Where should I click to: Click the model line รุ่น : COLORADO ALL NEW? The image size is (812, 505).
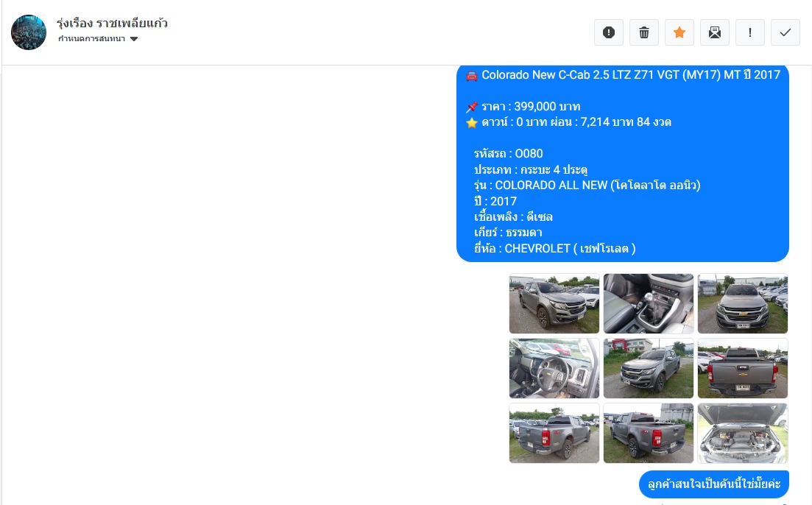[x=587, y=186]
